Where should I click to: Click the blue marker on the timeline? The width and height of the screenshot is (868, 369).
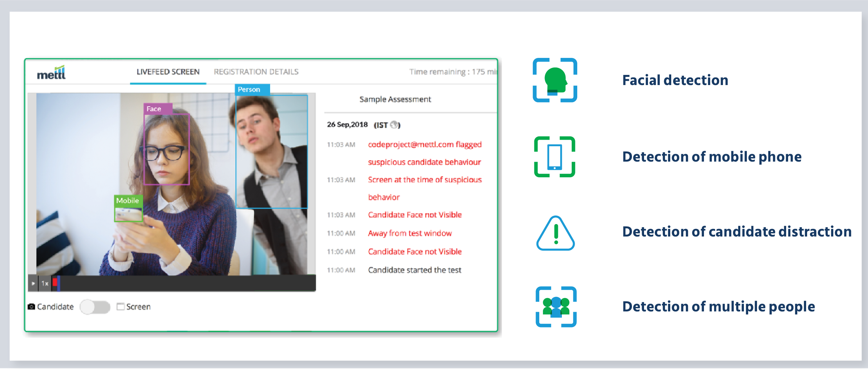tap(59, 284)
